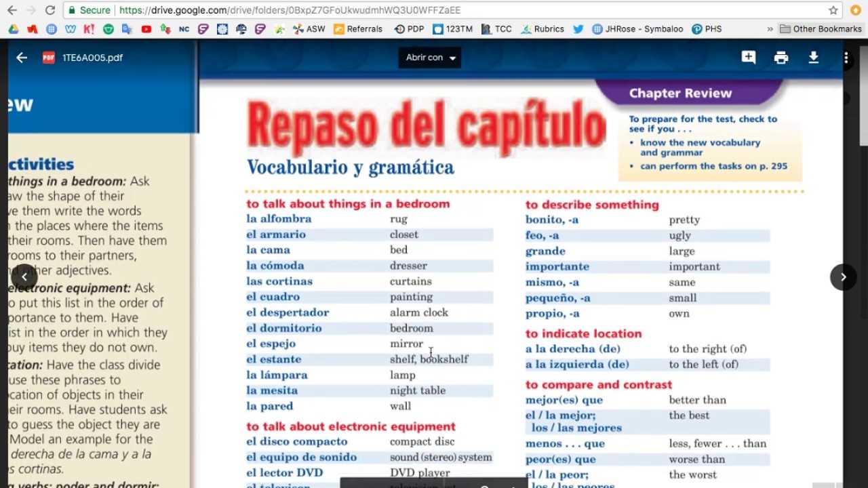This screenshot has width=868, height=488.
Task: Go to the previous file with left arrow
Action: (24, 277)
